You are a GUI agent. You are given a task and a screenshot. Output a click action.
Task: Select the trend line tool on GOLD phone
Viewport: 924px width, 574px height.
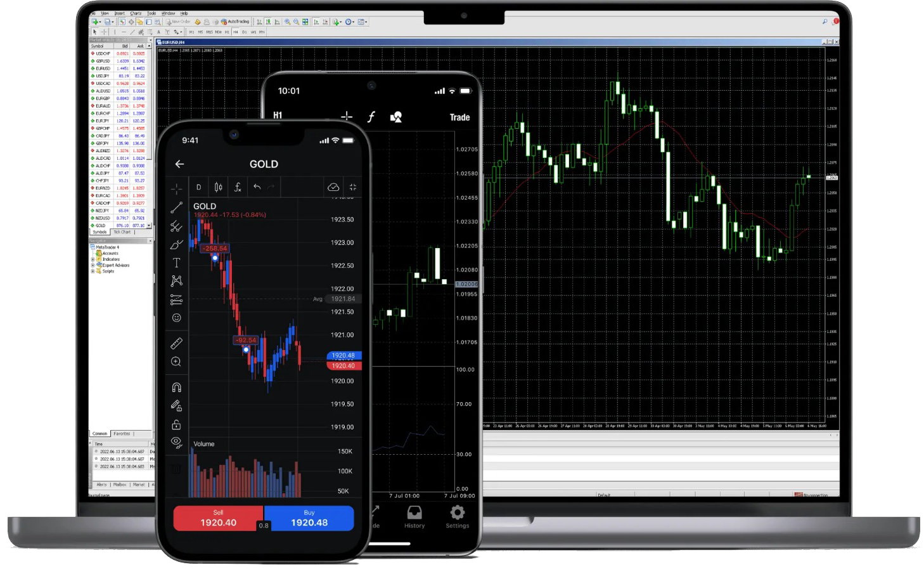click(x=176, y=207)
